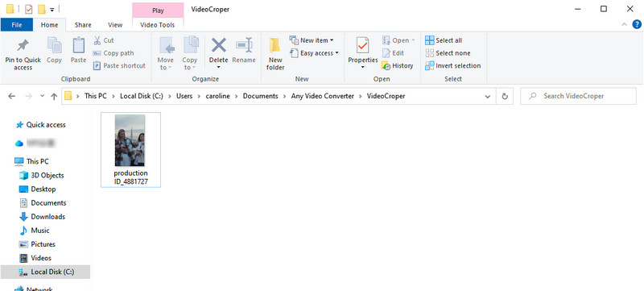Select Local Disk (C:) in sidebar
The image size is (644, 291).
coord(45,272)
